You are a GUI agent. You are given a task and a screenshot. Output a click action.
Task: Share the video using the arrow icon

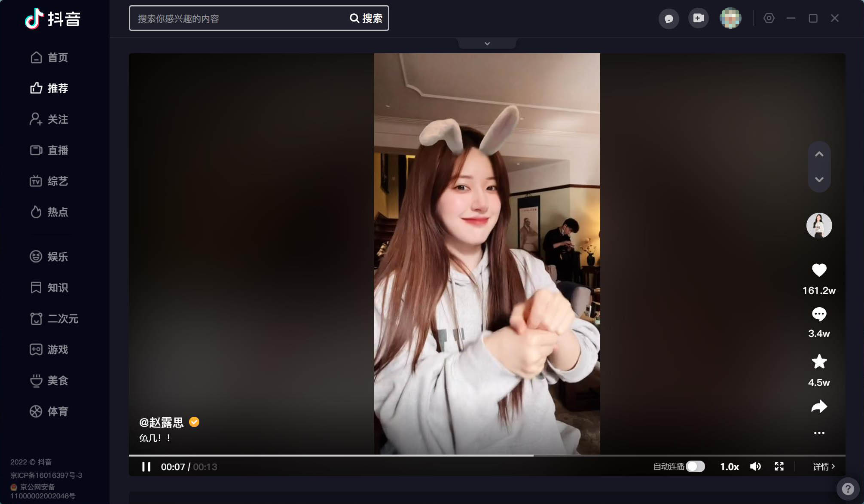pos(819,406)
